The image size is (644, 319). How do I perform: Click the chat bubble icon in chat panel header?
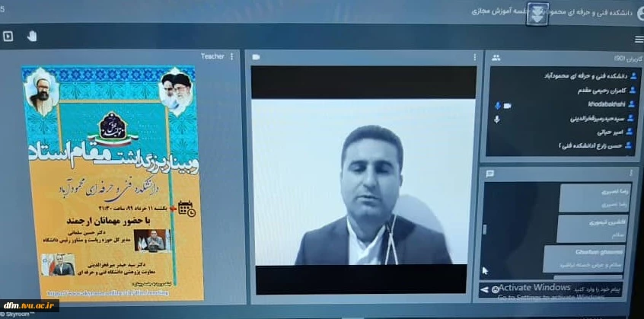tap(492, 173)
